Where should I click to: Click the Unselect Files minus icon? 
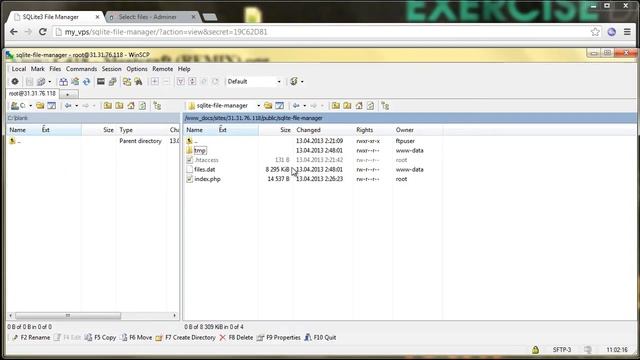point(166,82)
